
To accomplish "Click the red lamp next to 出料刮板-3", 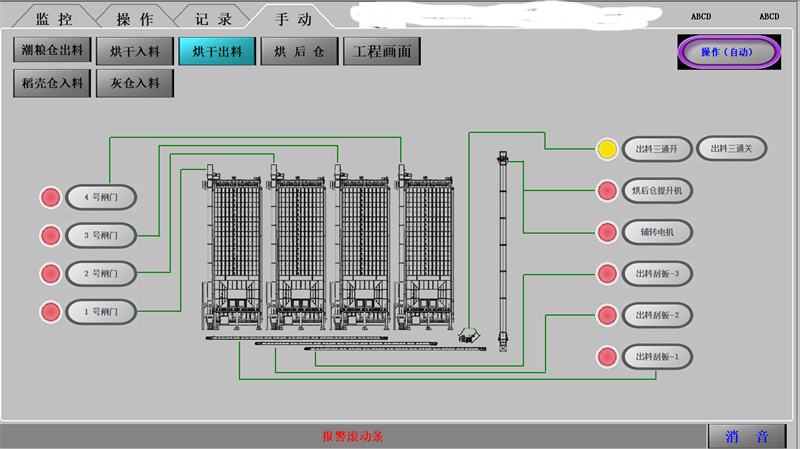I will tap(607, 273).
